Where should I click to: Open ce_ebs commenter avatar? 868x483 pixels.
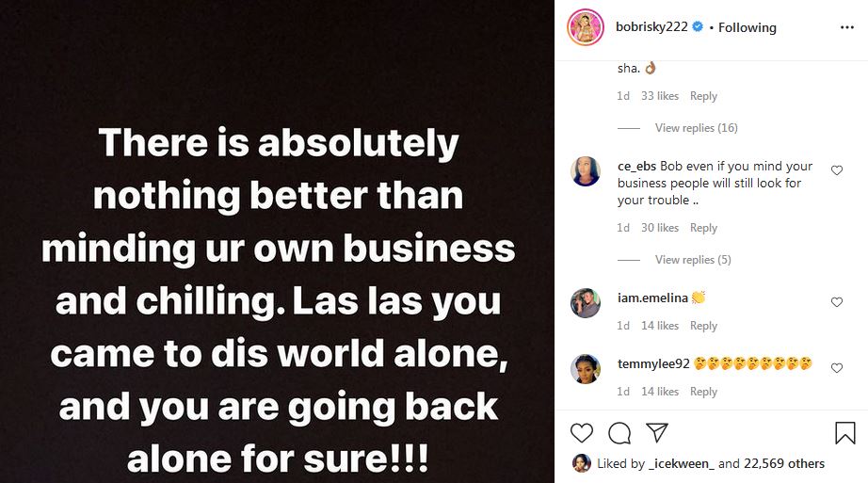pos(586,171)
